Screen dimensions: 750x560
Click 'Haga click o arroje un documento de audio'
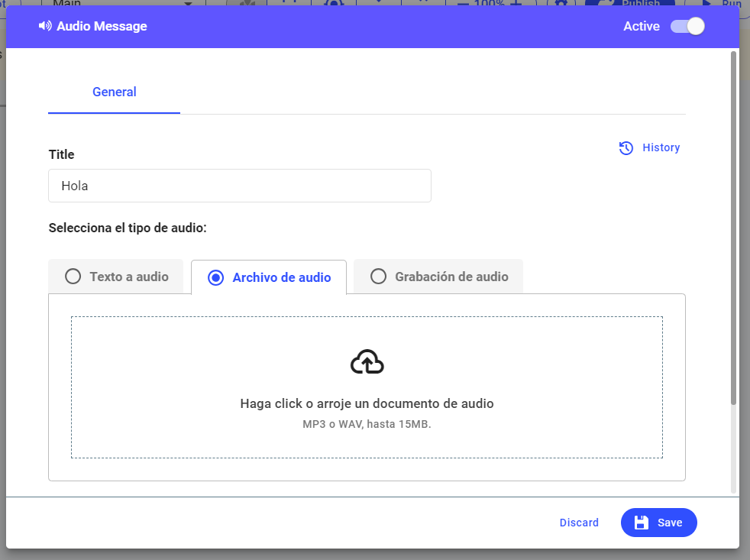click(367, 403)
